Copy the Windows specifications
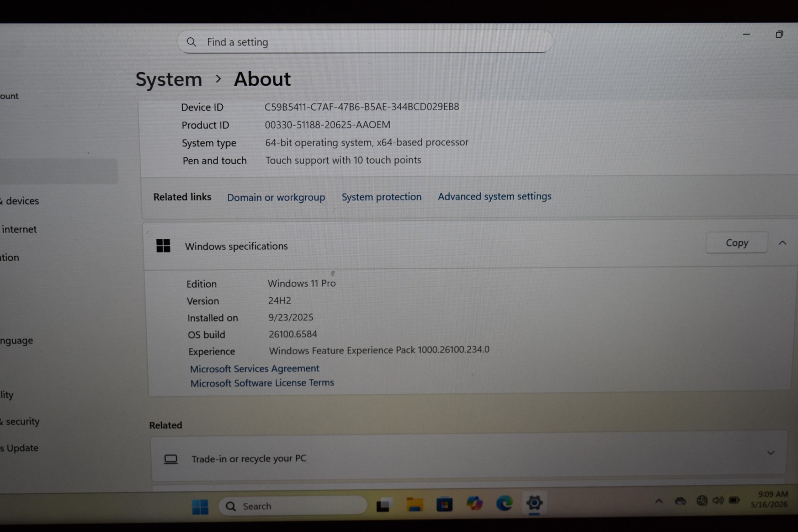 [737, 243]
